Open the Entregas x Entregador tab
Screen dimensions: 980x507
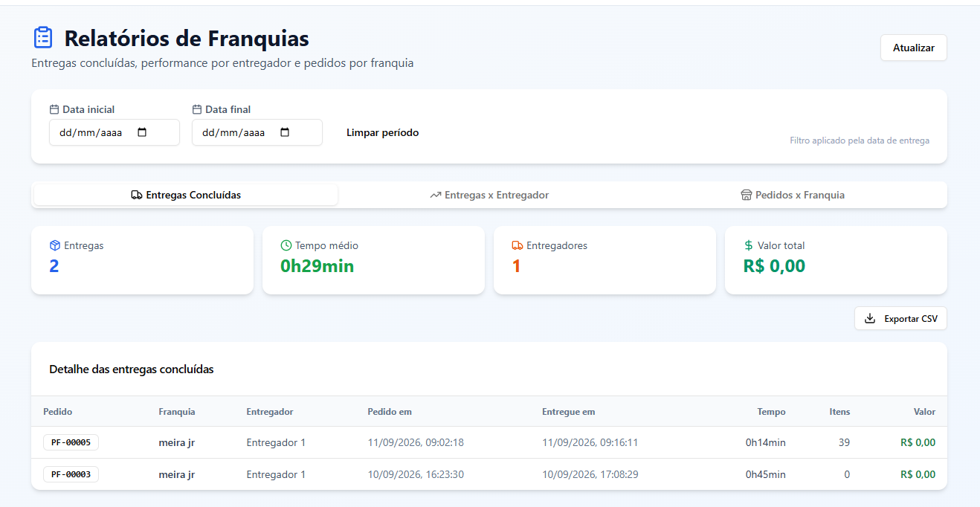489,195
